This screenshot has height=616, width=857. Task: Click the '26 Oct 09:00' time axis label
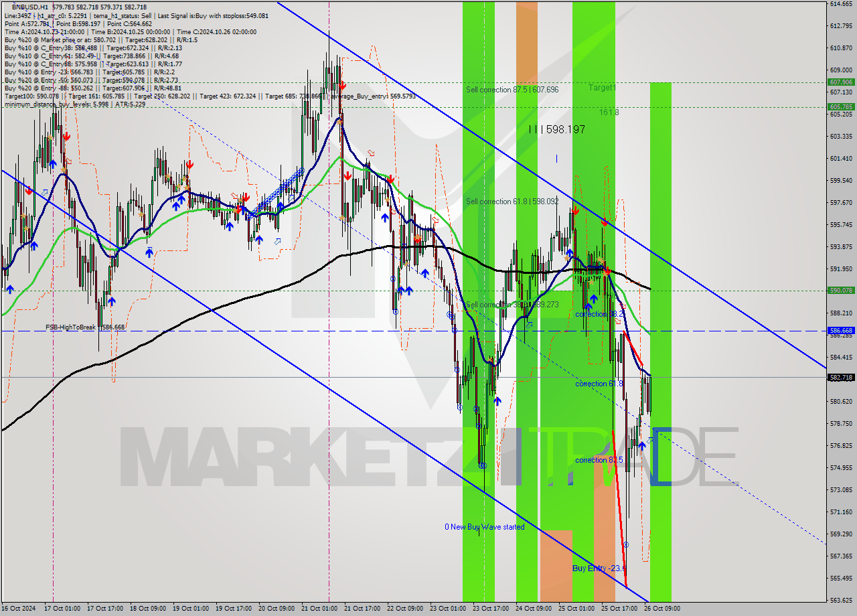pyautogui.click(x=662, y=609)
